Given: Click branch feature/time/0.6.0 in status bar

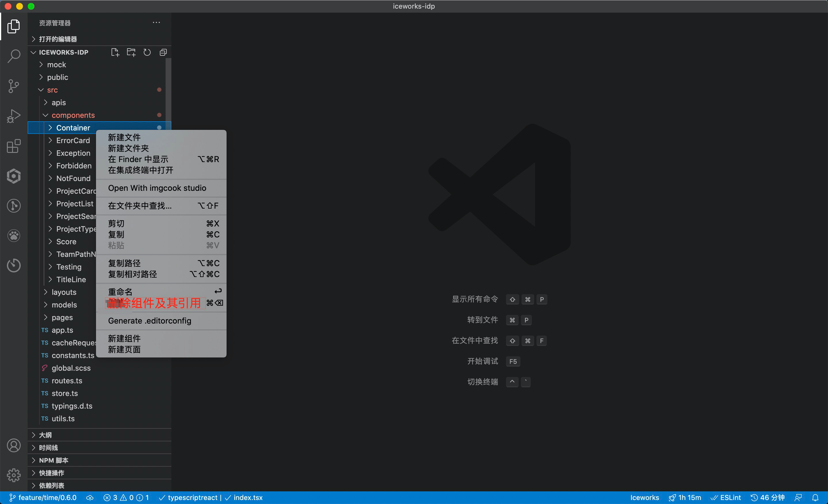Looking at the screenshot, I should pos(43,498).
